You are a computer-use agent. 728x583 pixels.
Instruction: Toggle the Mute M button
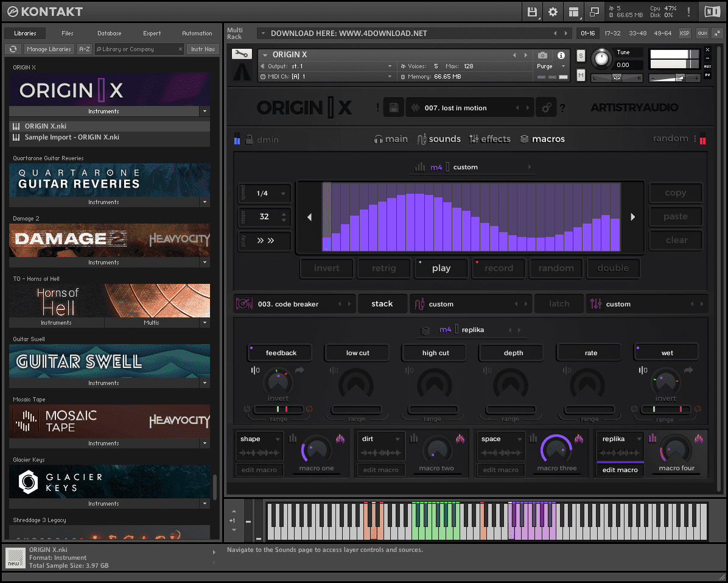tap(581, 75)
